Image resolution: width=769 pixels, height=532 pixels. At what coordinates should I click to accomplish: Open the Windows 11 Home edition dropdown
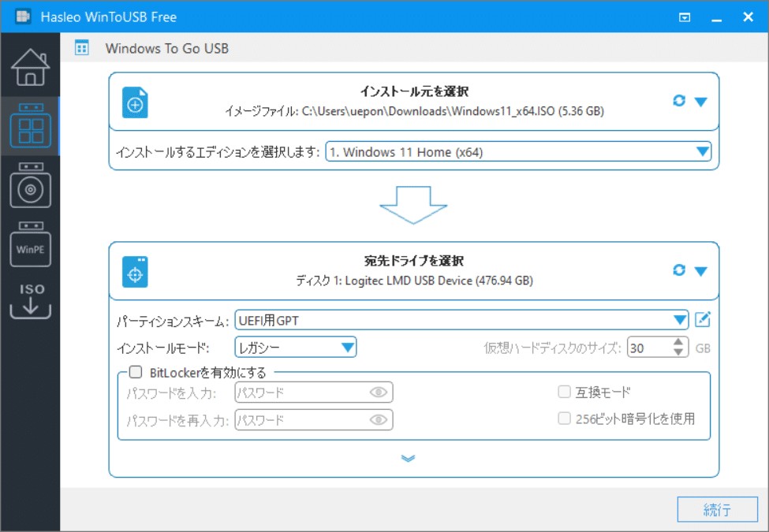pos(519,152)
